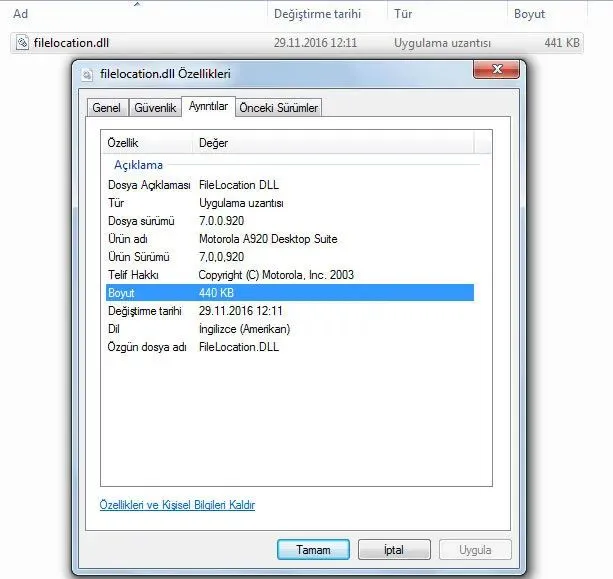Select the highlighted Boyut 440 KB row
The width and height of the screenshot is (613, 579).
289,293
